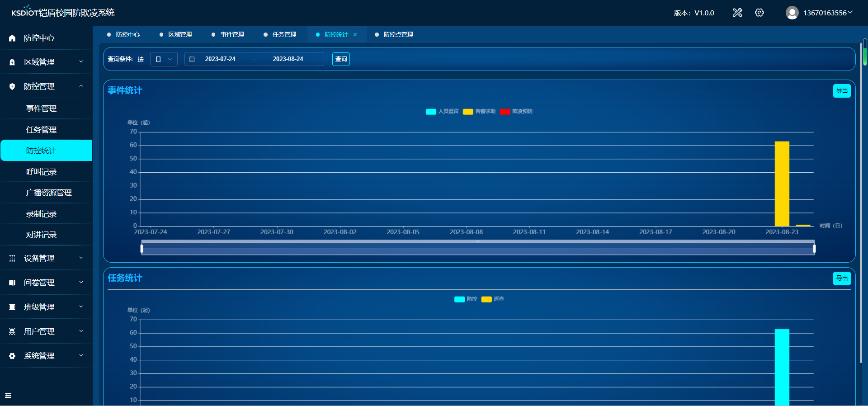Switch to the 任务管理 tab
Viewport: 868px width, 406px height.
click(280, 34)
